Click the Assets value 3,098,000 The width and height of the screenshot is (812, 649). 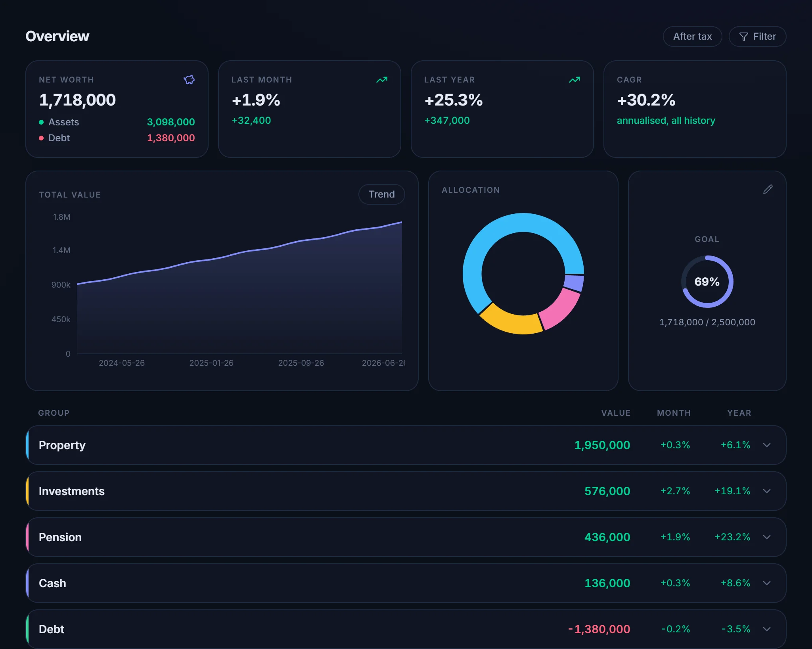click(x=171, y=122)
